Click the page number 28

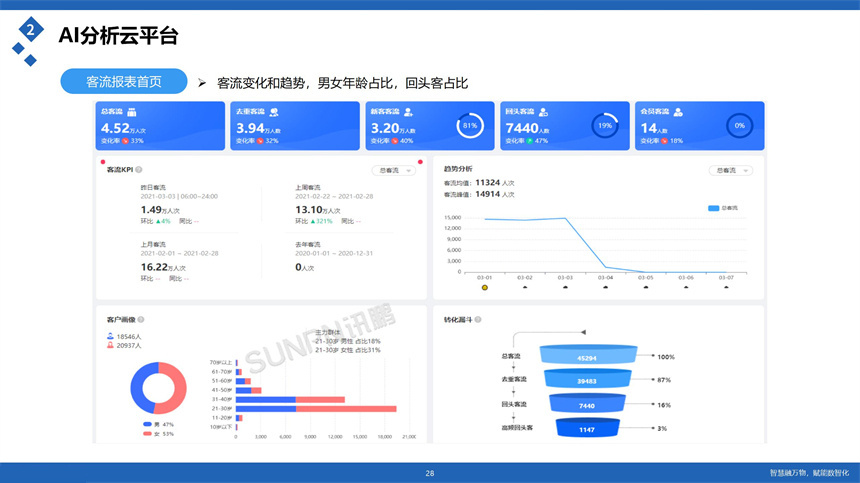click(430, 473)
